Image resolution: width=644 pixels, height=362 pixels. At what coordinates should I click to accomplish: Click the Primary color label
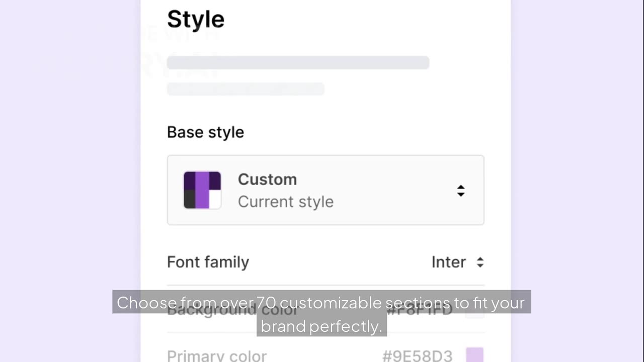pyautogui.click(x=216, y=356)
